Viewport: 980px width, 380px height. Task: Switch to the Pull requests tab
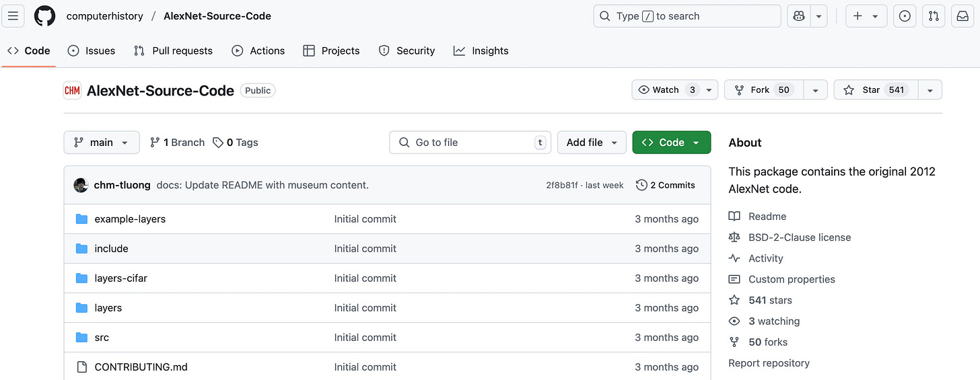click(173, 50)
